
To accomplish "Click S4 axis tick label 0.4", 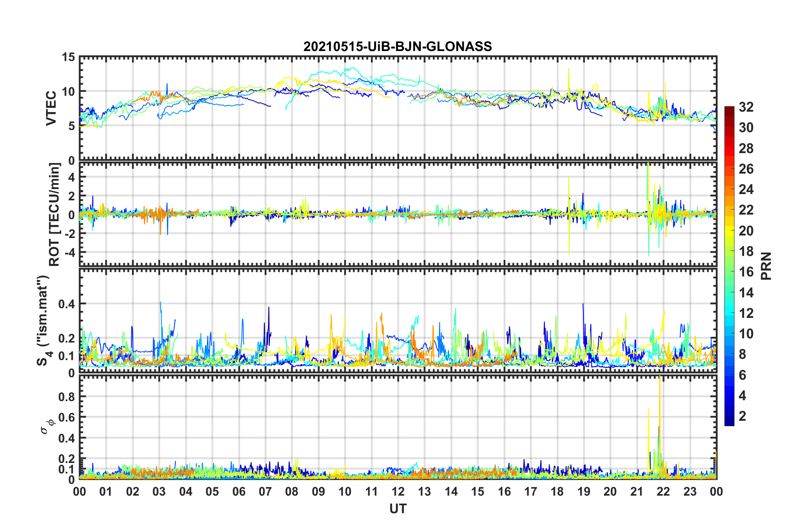I will coord(67,304).
